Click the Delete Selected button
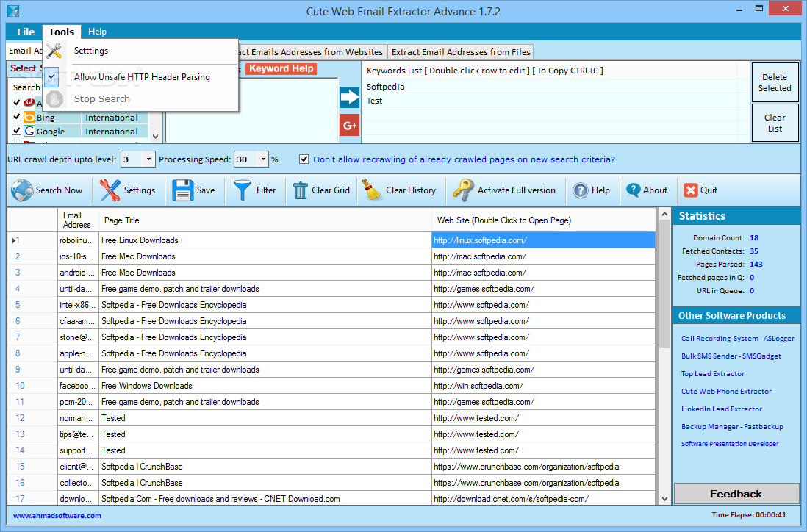The image size is (807, 532). [x=775, y=82]
